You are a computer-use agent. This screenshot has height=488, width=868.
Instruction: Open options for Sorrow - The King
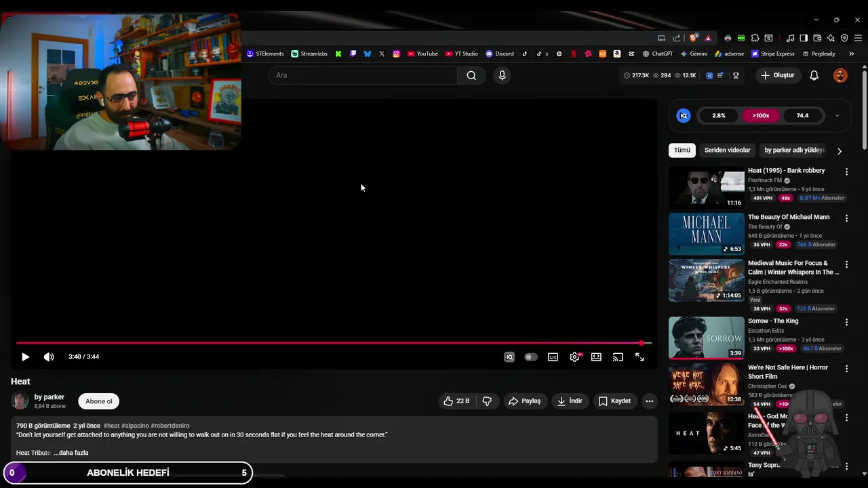(846, 322)
